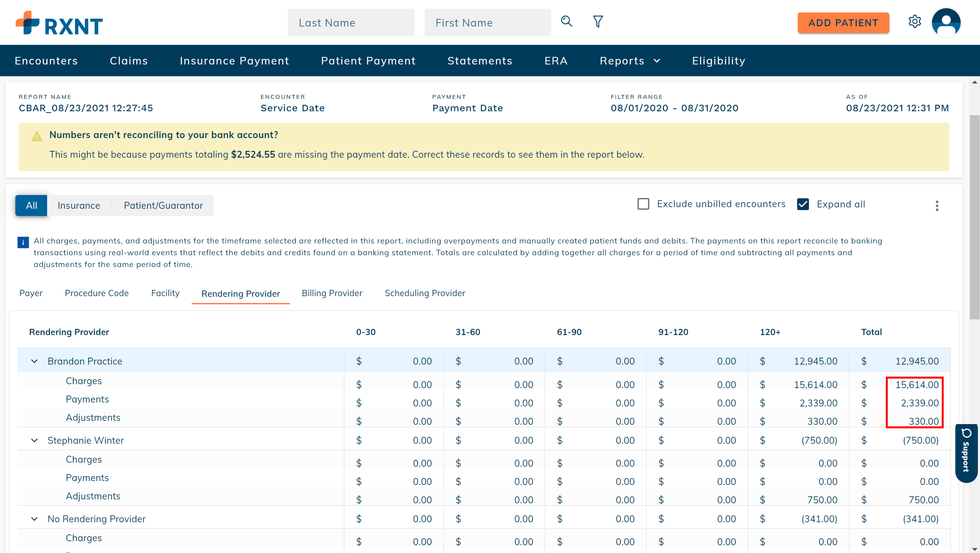Click the yellow warning triangle icon
This screenshot has height=553, width=980.
pyautogui.click(x=37, y=136)
